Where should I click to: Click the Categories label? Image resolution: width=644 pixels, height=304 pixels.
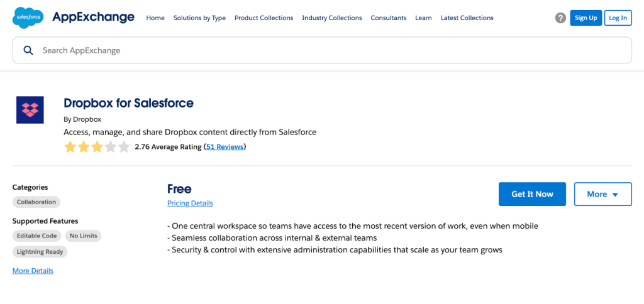click(30, 187)
